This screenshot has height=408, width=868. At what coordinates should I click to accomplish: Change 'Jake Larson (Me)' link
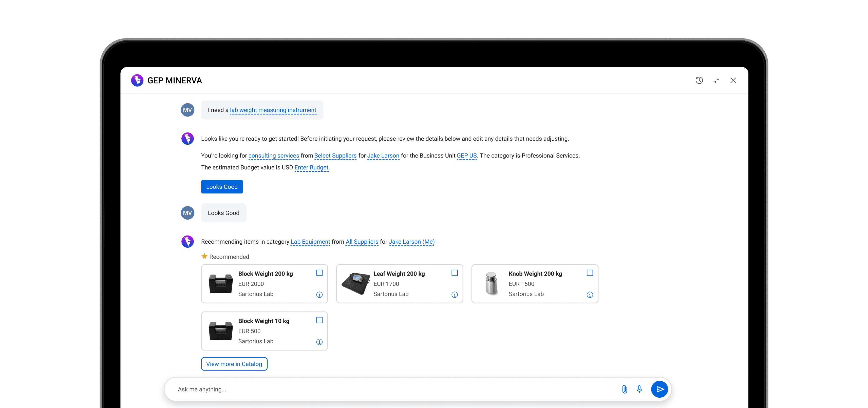click(412, 242)
